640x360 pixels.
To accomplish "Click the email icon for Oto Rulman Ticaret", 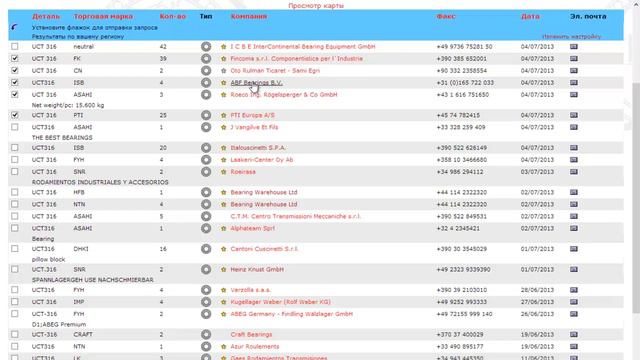I will point(573,71).
